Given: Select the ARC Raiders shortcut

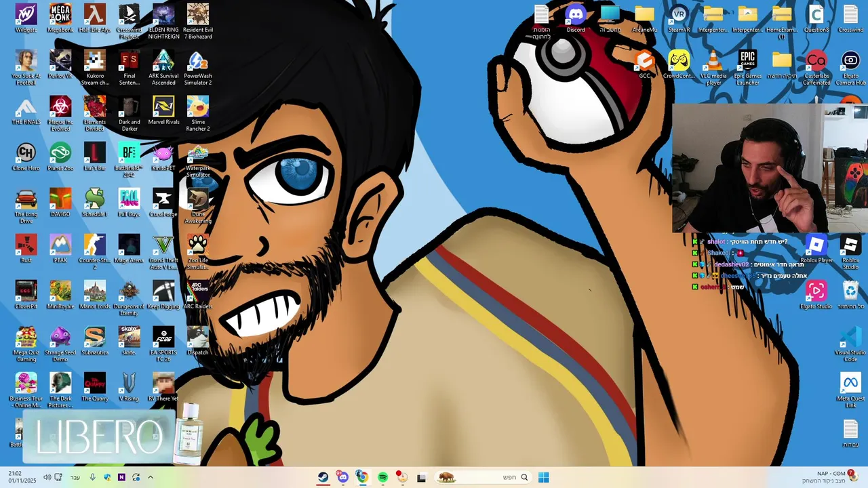Looking at the screenshot, I should click(x=198, y=295).
